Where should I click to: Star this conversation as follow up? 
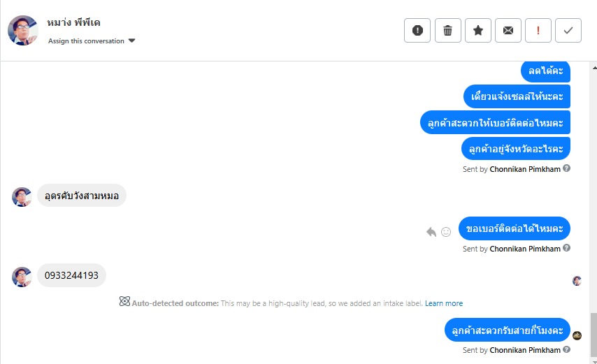click(478, 30)
